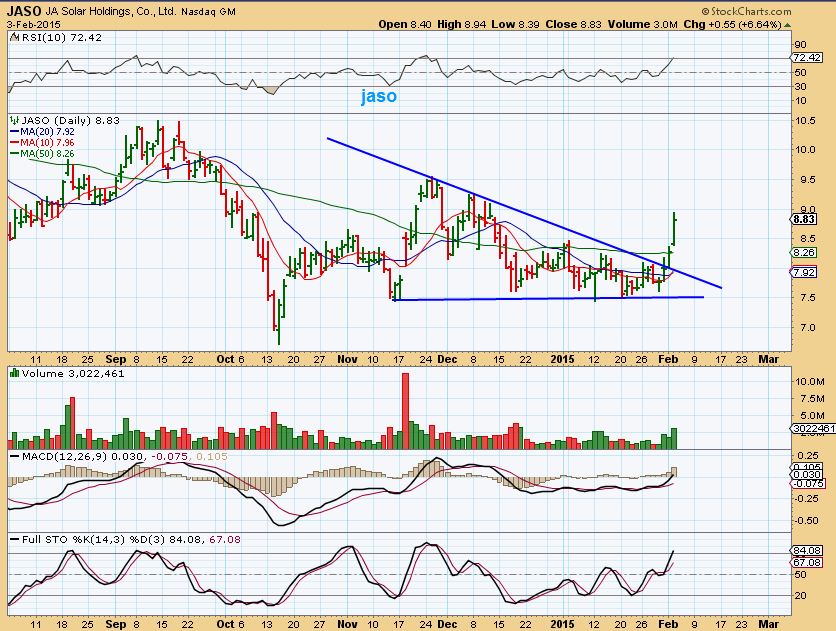Click the MA(20) 7.92 legend entry
The width and height of the screenshot is (836, 631).
[47, 132]
